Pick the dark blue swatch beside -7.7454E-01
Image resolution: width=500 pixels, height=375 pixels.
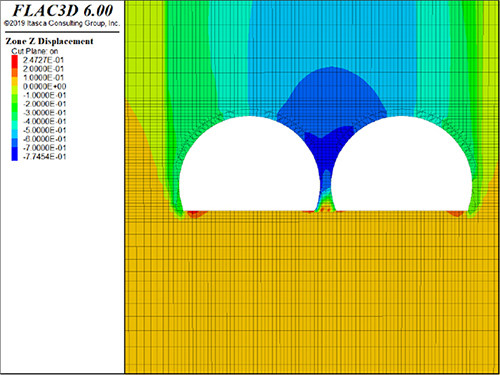[x=15, y=156]
